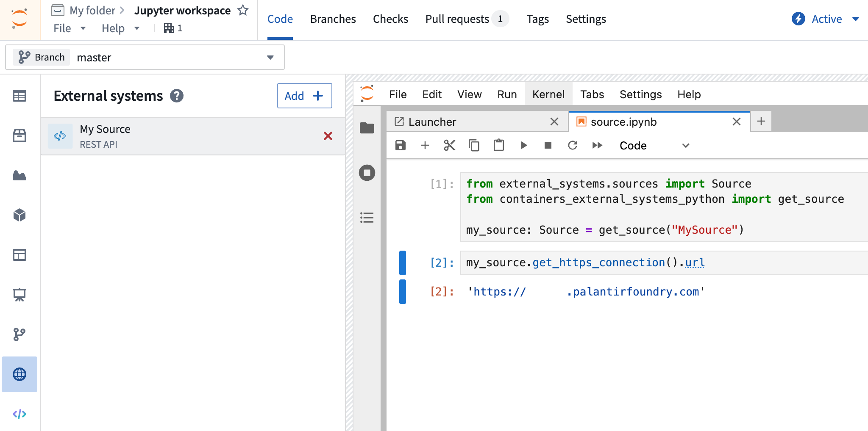Select the globe External systems panel icon
This screenshot has width=868, height=431.
point(19,374)
